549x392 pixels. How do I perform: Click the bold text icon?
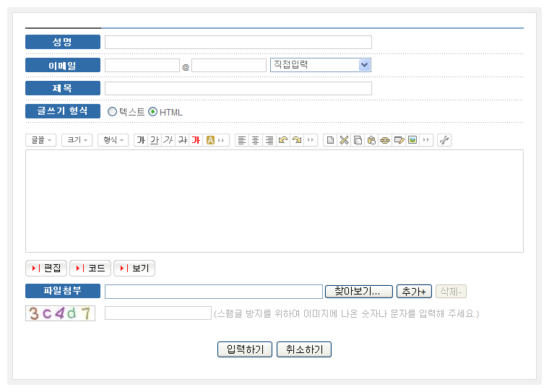coord(141,140)
